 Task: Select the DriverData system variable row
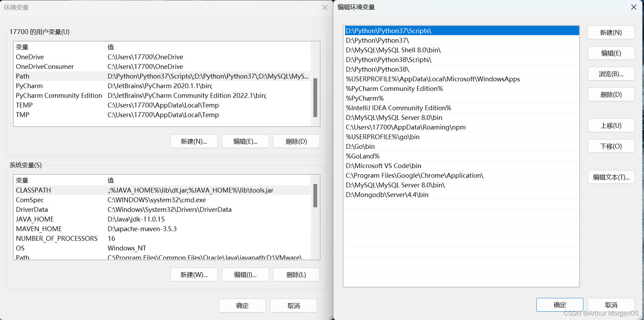tap(162, 209)
